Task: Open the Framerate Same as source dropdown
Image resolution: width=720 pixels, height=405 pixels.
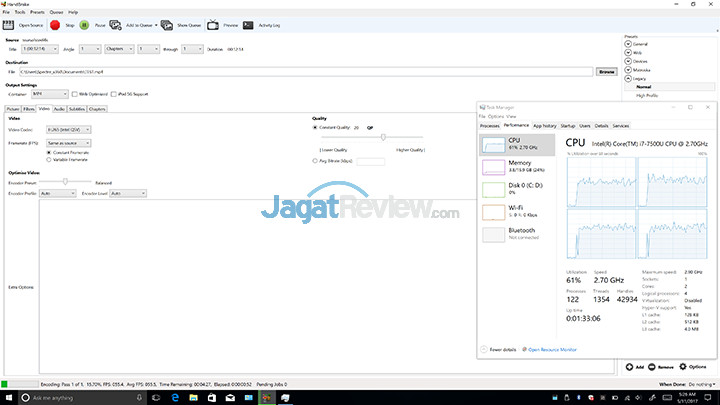Action: (x=68, y=143)
